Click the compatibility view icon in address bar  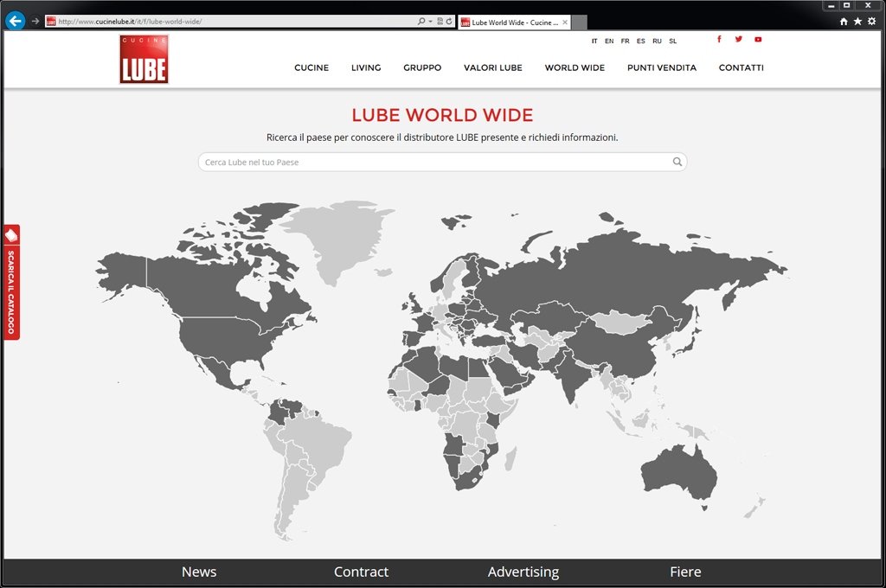pyautogui.click(x=440, y=22)
